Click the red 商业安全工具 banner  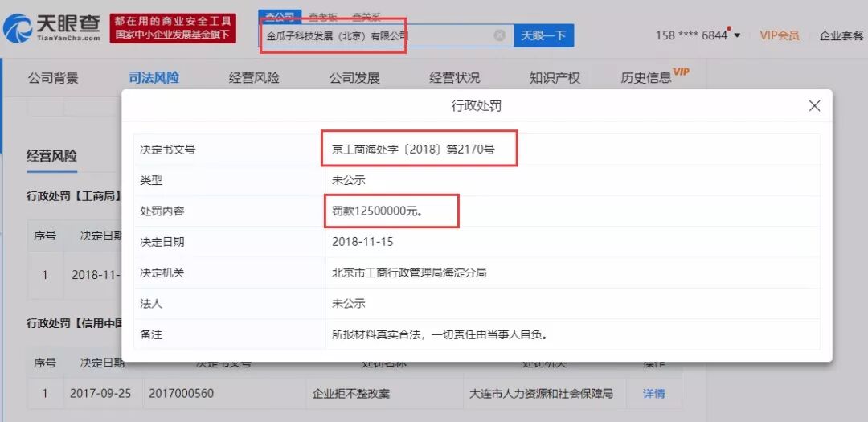[173, 29]
